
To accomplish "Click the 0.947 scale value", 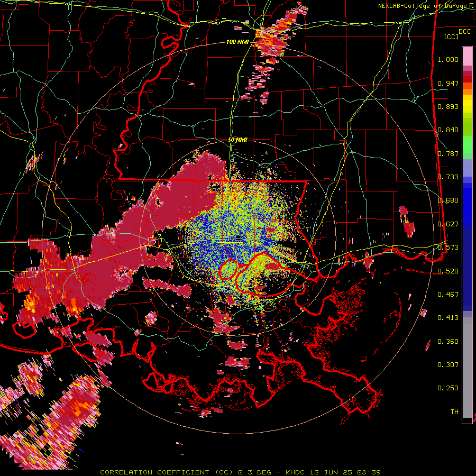I will (x=448, y=83).
